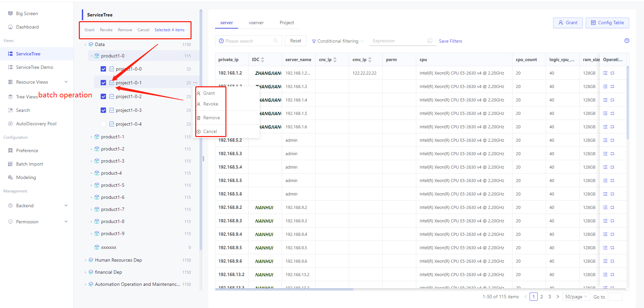Image resolution: width=644 pixels, height=308 pixels.
Task: Click the table horizontal scrollbar
Action: [284, 289]
